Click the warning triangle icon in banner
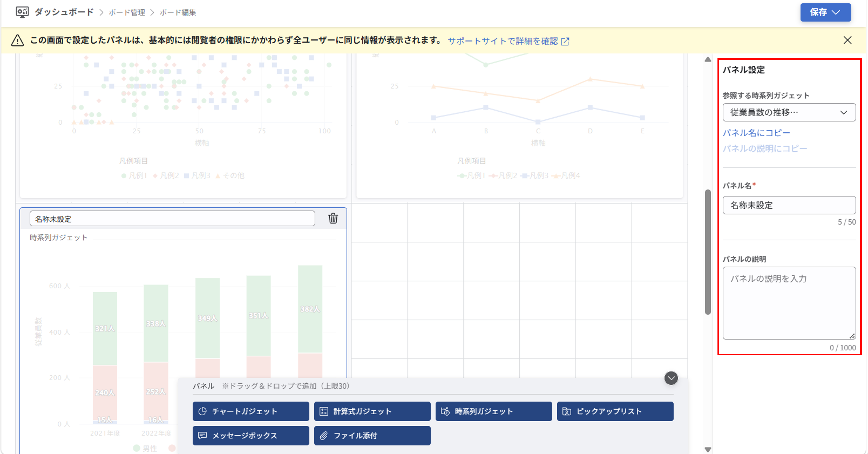 17,40
